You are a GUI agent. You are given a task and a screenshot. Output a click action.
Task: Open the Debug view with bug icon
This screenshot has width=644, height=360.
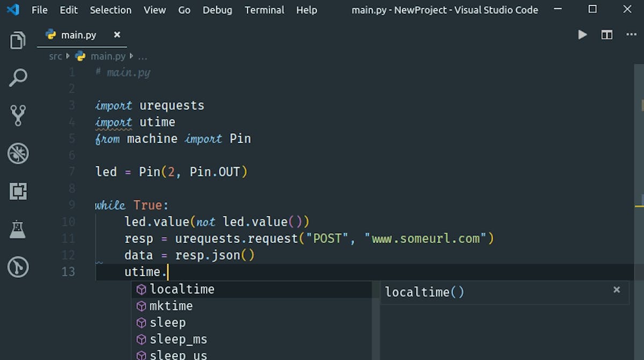point(18,154)
